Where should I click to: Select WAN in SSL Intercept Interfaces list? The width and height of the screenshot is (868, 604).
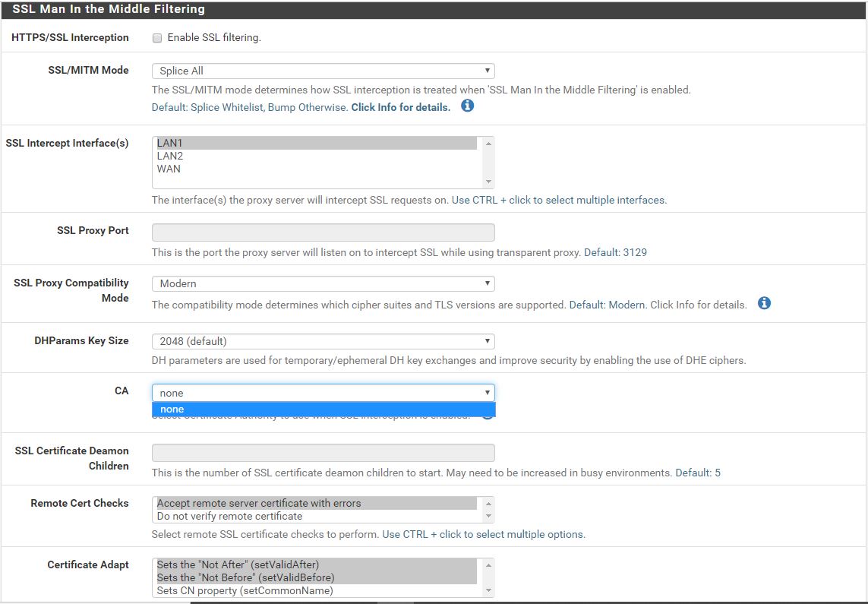315,169
